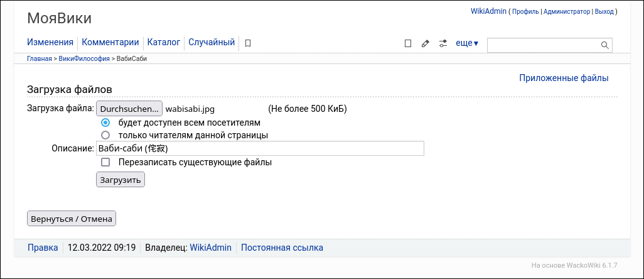The image size is (644, 279).
Task: Click the 'На основе WackoWiki 6.1.7' text
Action: pyautogui.click(x=574, y=265)
